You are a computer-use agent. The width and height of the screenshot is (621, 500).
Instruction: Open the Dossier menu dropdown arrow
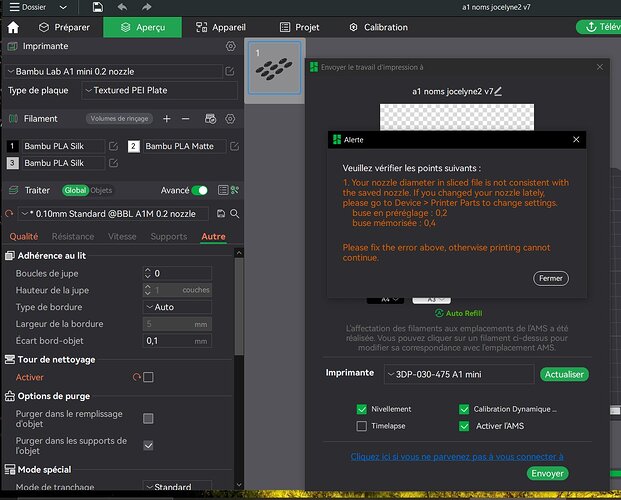[63, 7]
